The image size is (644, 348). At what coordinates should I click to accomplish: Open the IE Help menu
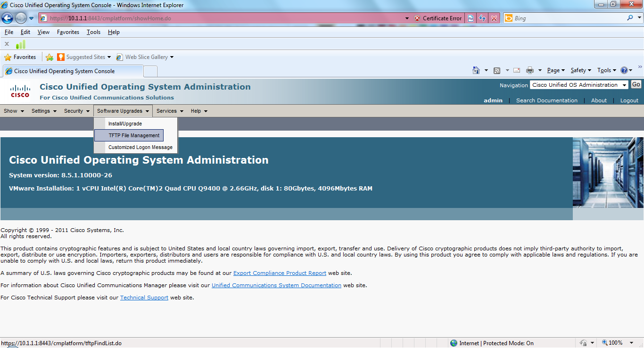click(x=114, y=32)
